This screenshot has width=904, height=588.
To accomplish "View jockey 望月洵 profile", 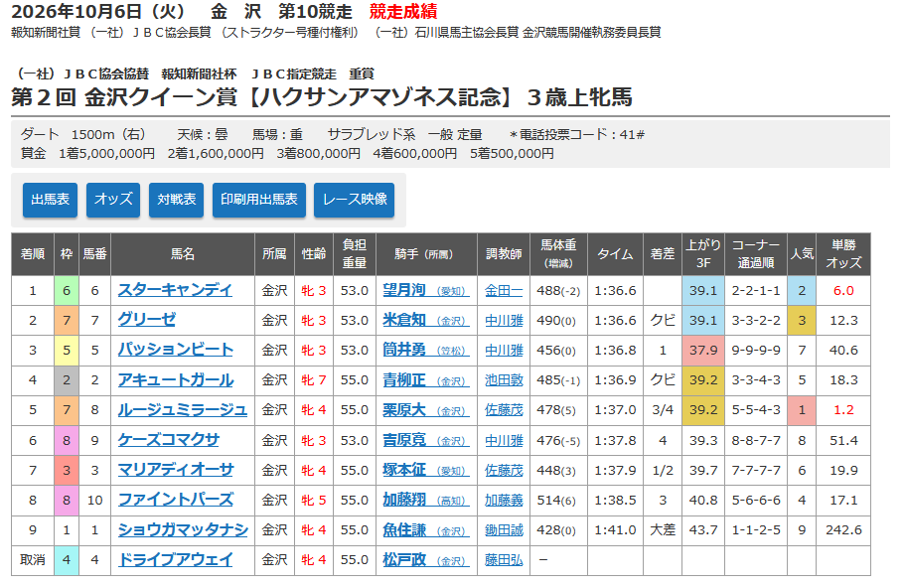I will [426, 290].
